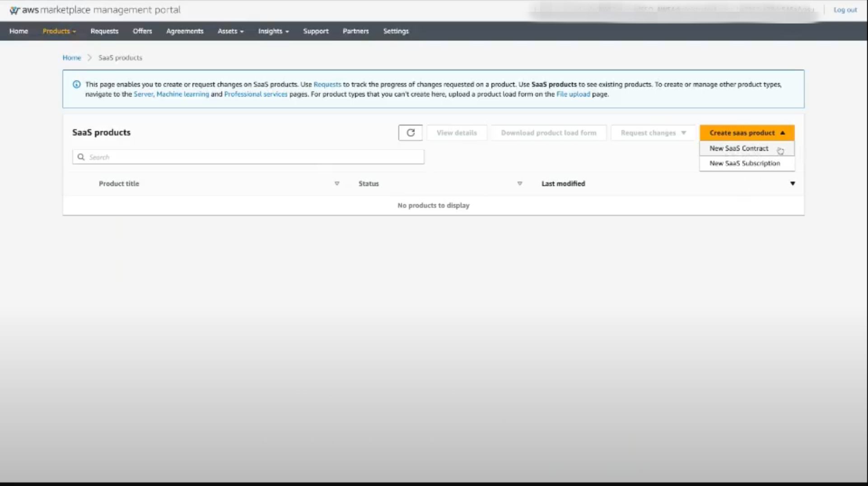Click the Status column header

point(369,183)
